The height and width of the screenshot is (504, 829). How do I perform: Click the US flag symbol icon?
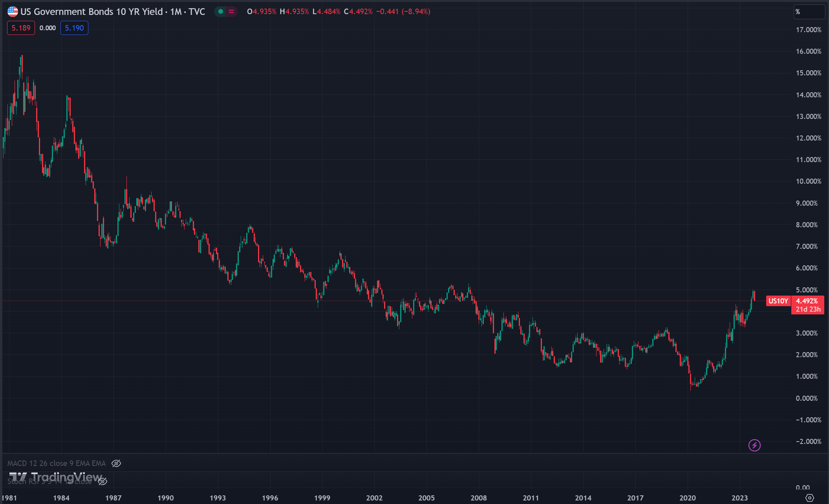coord(13,11)
